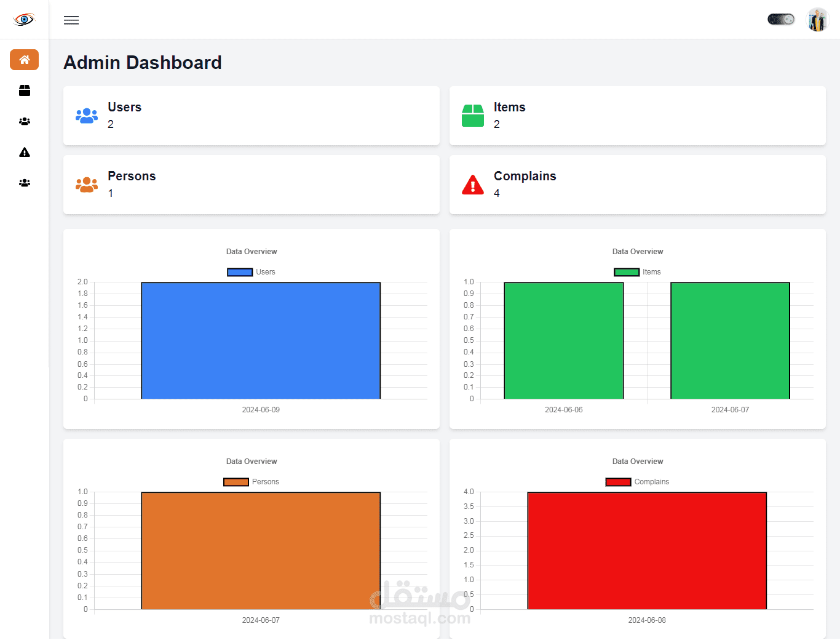Open the warning triangle icon in the sidebar
This screenshot has width=840, height=640.
25,152
